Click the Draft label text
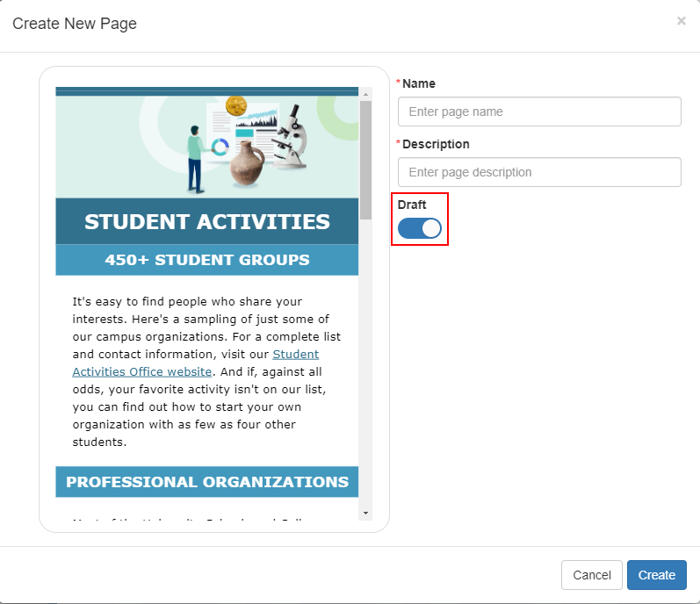The height and width of the screenshot is (604, 700). click(412, 205)
